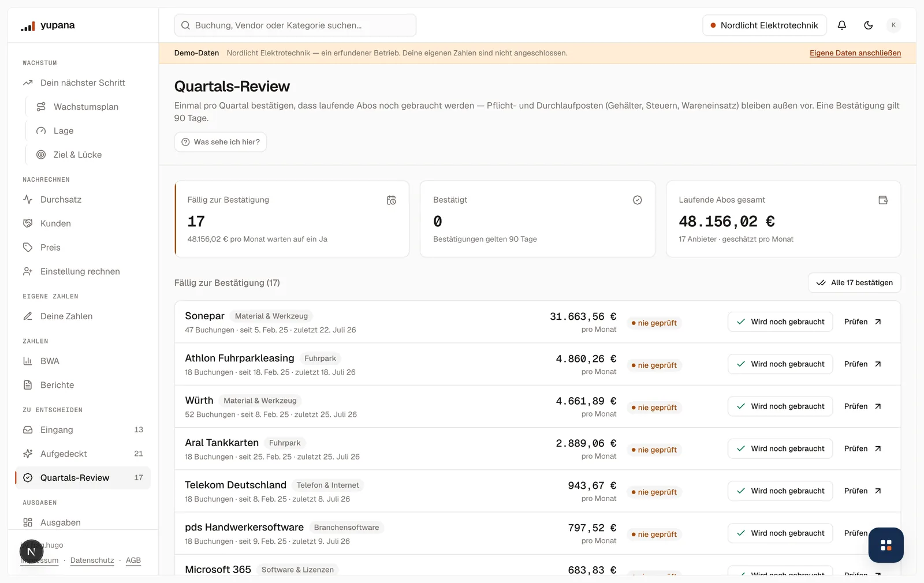The image size is (924, 583).
Task: Mark Aral Tankkarten as Wird noch gebraucht
Action: click(780, 449)
